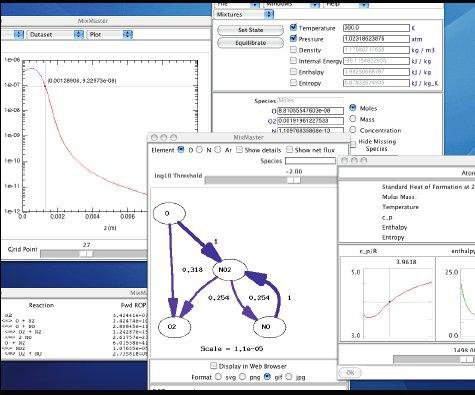The image size is (475, 395).
Task: Open the Plot dropdown menu
Action: point(109,34)
